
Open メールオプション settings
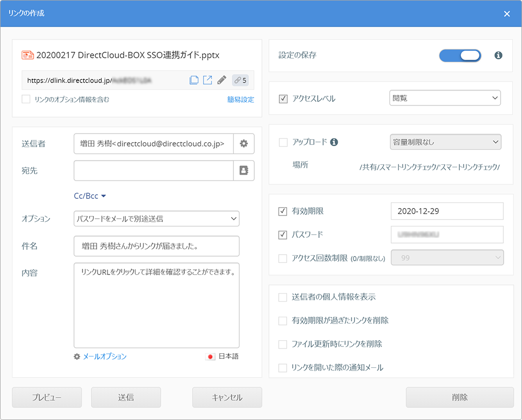tap(104, 356)
